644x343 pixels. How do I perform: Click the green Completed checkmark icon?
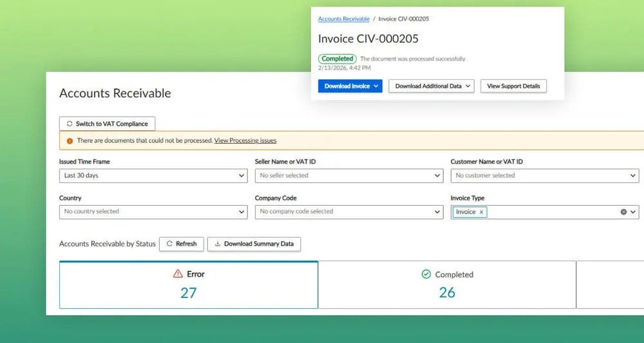(x=426, y=274)
